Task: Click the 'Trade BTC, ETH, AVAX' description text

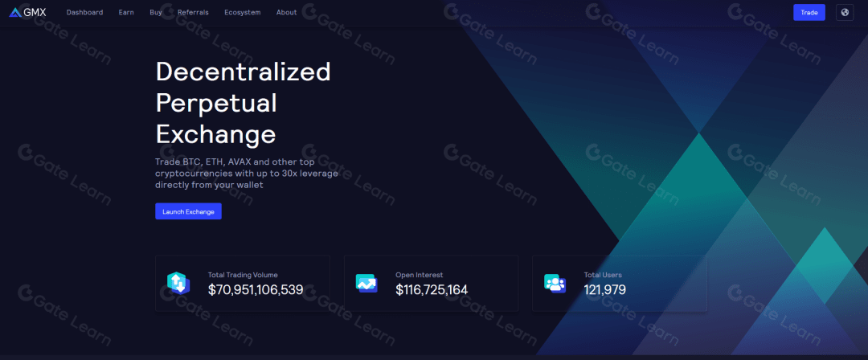Action: [x=247, y=174]
